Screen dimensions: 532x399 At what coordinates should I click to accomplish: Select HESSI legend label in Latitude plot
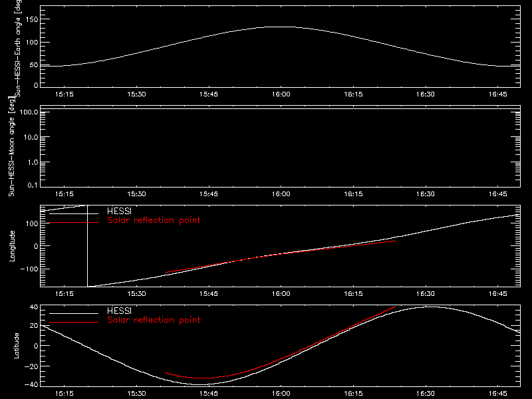119,311
